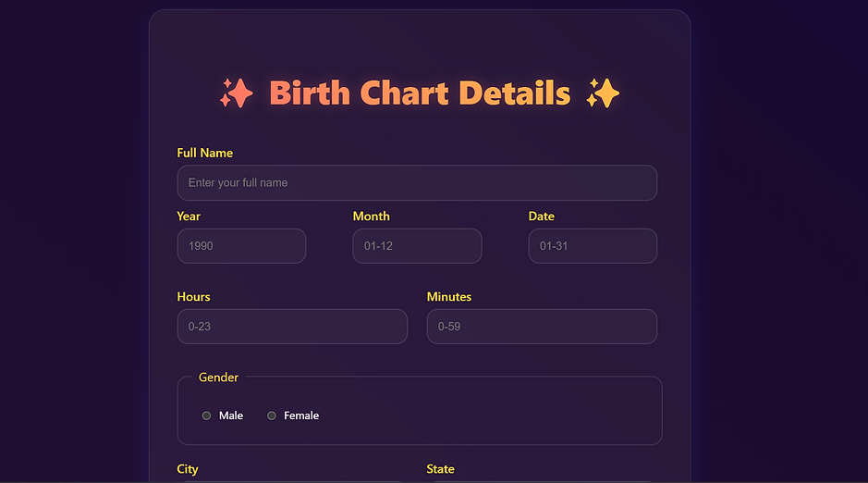
Task: Click the Month label
Action: pyautogui.click(x=372, y=216)
